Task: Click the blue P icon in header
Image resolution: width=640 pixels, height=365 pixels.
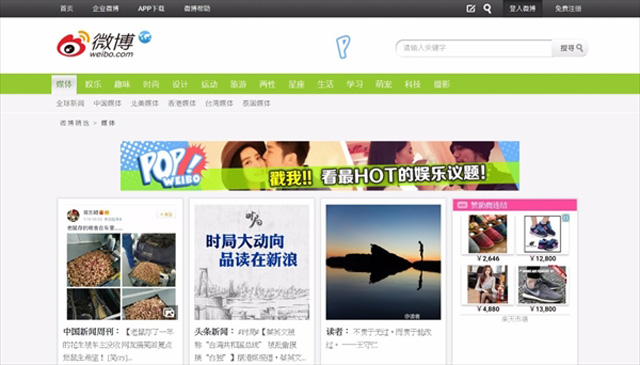Action: pyautogui.click(x=343, y=47)
